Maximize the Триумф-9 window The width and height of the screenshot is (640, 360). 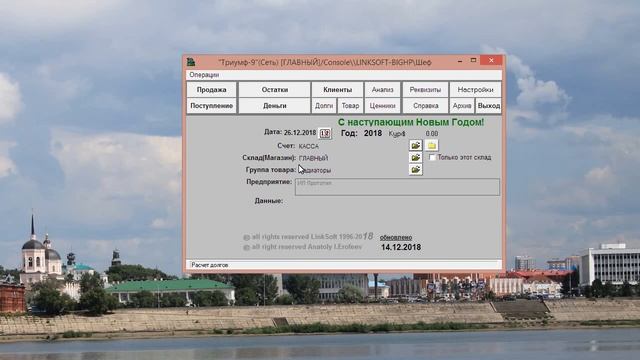473,61
